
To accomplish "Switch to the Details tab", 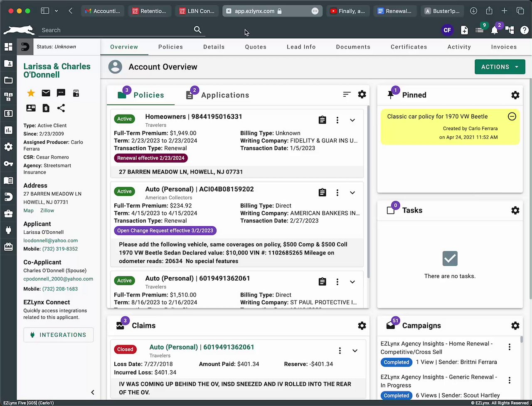I will coord(214,47).
